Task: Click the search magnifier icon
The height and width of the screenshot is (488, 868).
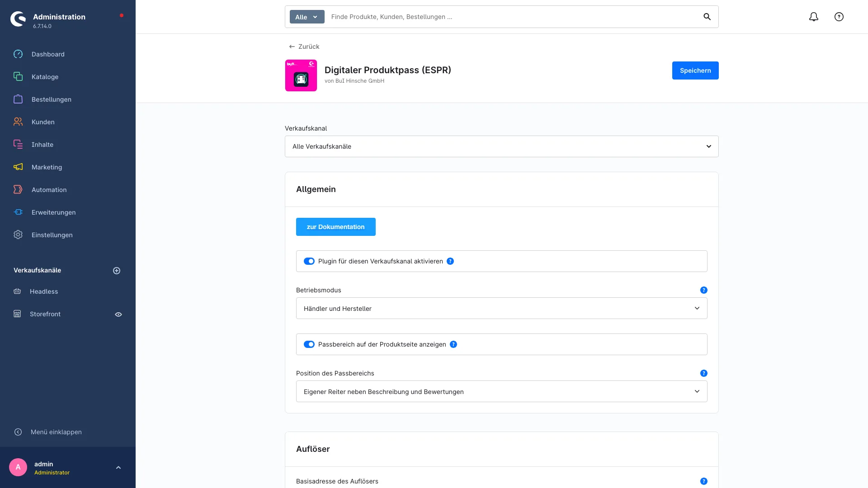Action: [707, 17]
